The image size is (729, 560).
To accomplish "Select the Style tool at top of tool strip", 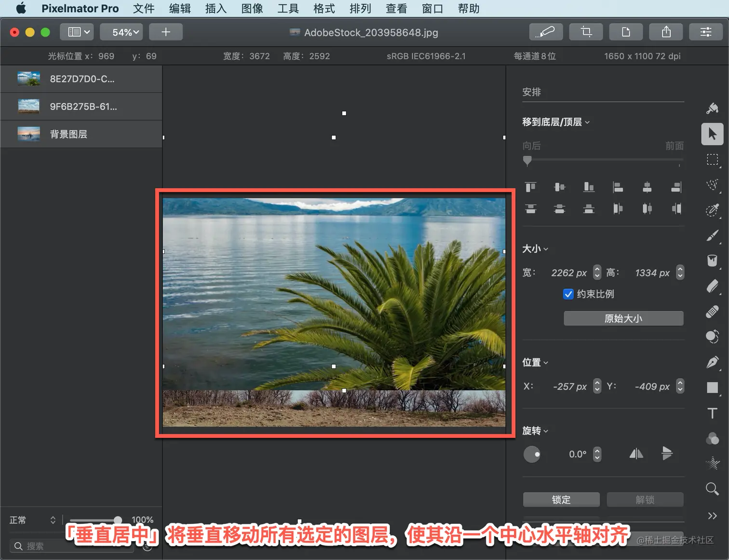I will (712, 108).
